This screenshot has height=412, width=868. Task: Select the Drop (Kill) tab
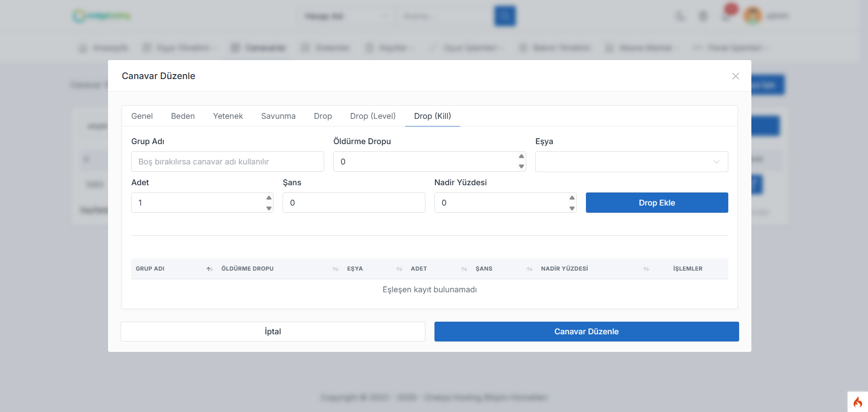[433, 116]
